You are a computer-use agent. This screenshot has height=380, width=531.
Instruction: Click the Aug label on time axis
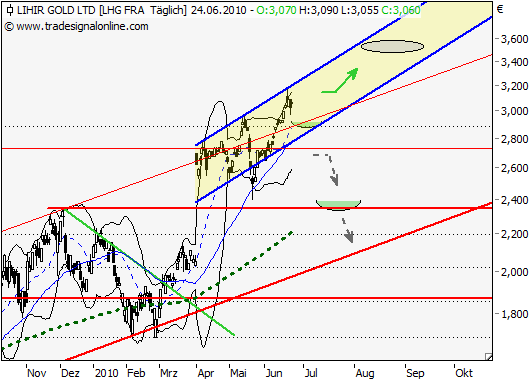[365, 373]
